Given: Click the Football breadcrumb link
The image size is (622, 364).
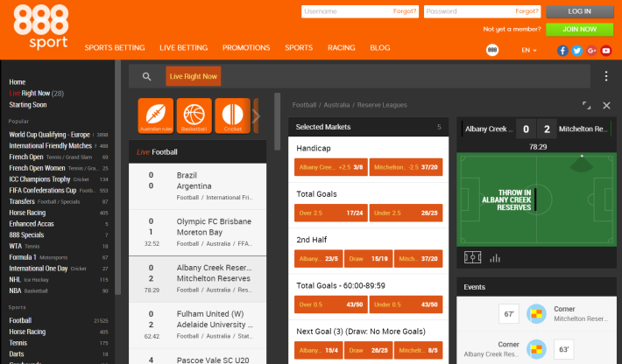Looking at the screenshot, I should point(304,105).
